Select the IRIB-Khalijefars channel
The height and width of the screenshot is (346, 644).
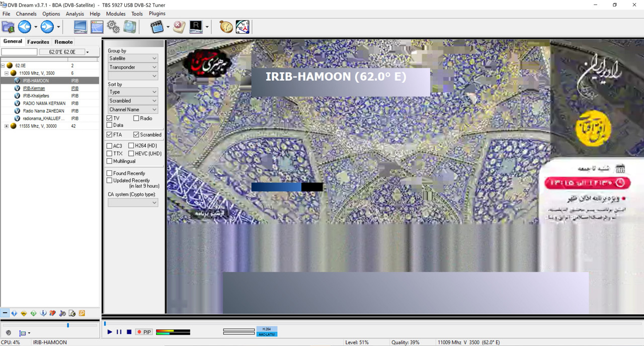36,96
